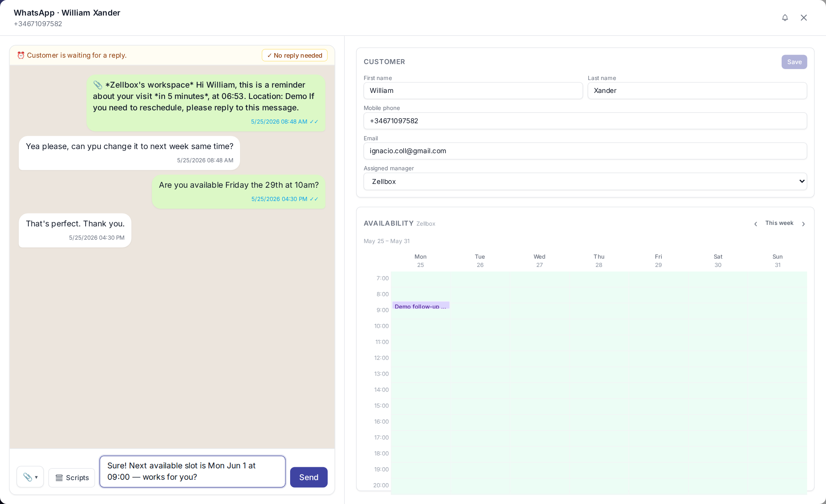826x504 pixels.
Task: Click the Sat 30 column header
Action: click(x=718, y=261)
